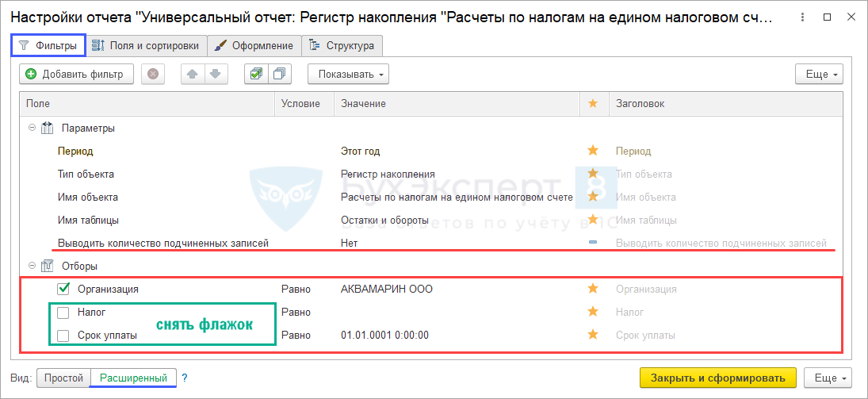The width and height of the screenshot is (868, 399).
Task: Uncheck the Организация filter checkbox
Action: click(x=63, y=290)
